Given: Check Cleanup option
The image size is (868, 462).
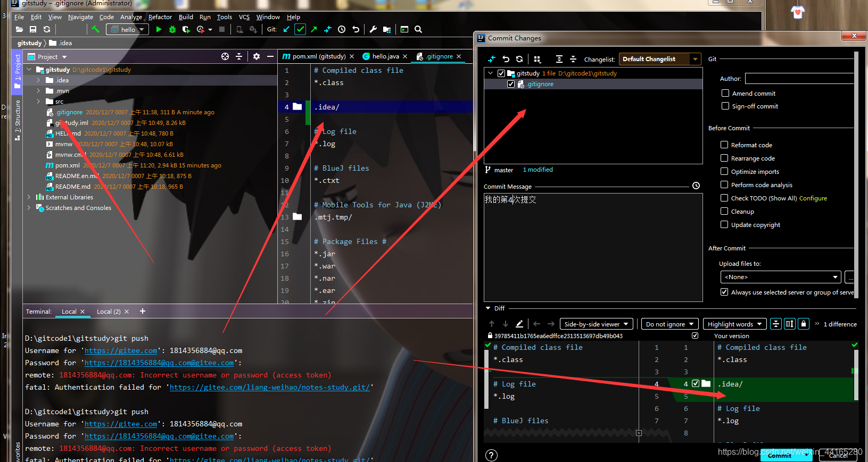Looking at the screenshot, I should [724, 211].
